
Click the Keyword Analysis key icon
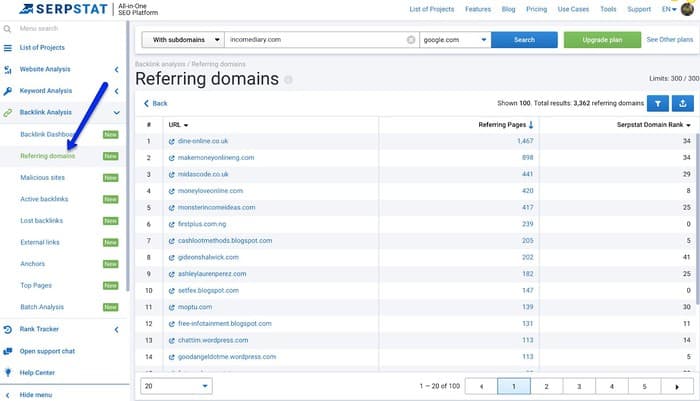click(8, 91)
